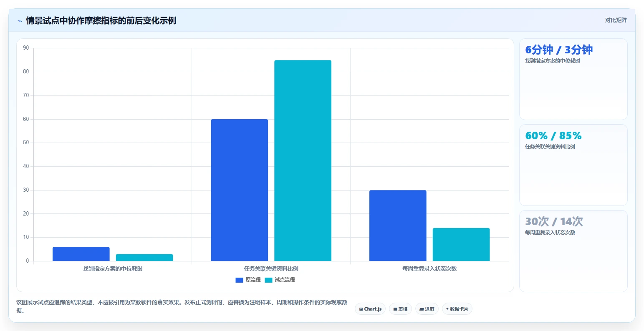Toggle the 原流程 legend color box
Image resolution: width=644 pixels, height=331 pixels.
coord(239,280)
